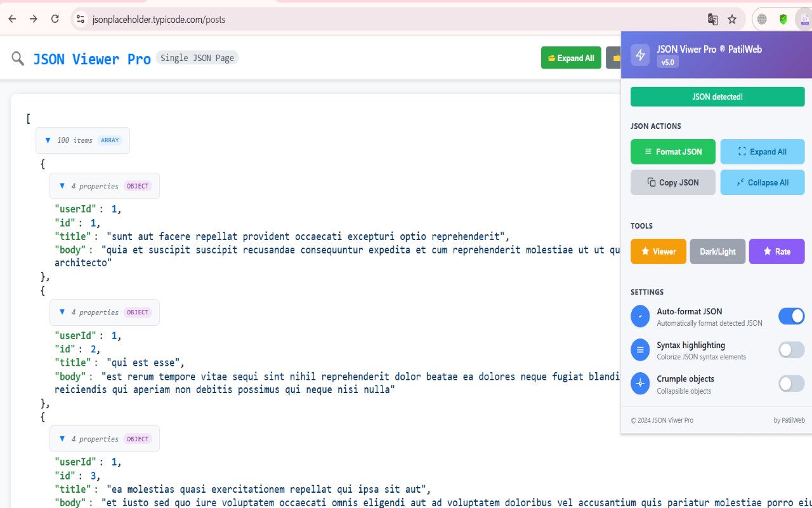Open the globe extension icon
812x508 pixels.
coord(762,20)
